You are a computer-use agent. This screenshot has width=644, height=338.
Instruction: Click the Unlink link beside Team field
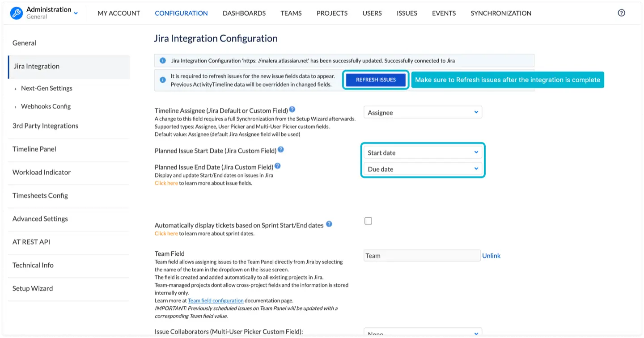coord(491,256)
